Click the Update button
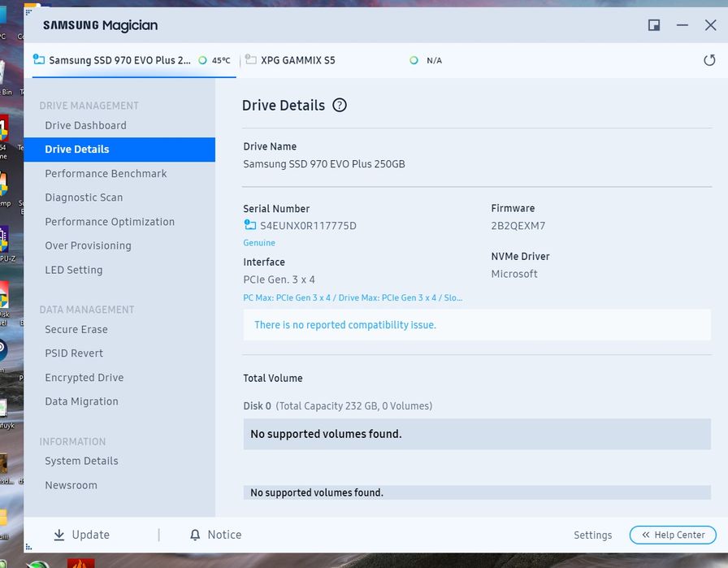 pyautogui.click(x=82, y=535)
